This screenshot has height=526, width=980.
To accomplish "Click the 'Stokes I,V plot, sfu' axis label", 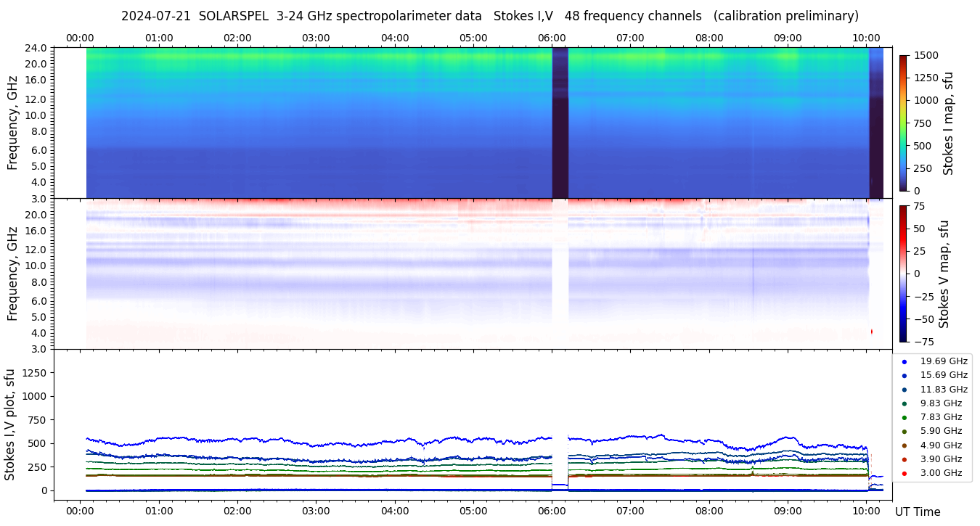I will coord(10,424).
